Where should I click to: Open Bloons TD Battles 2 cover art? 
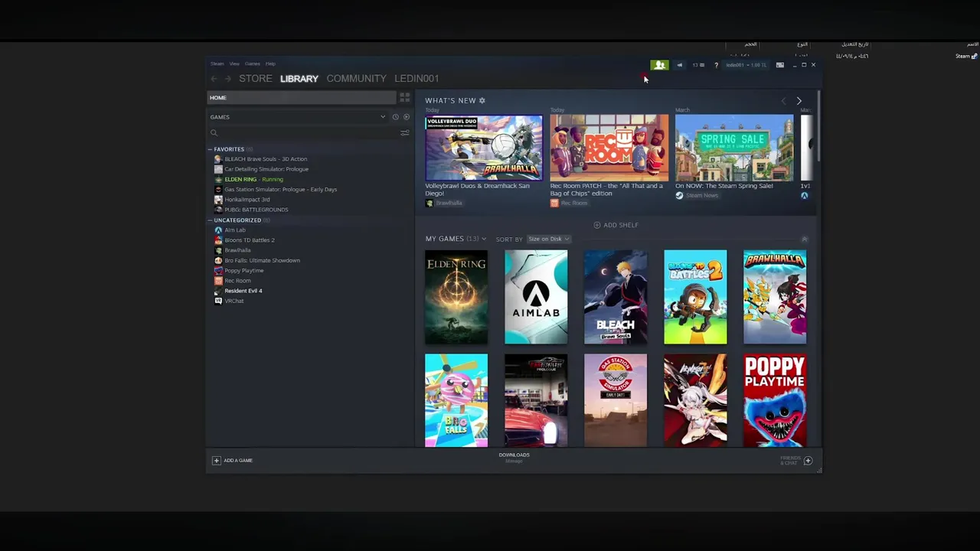click(695, 297)
